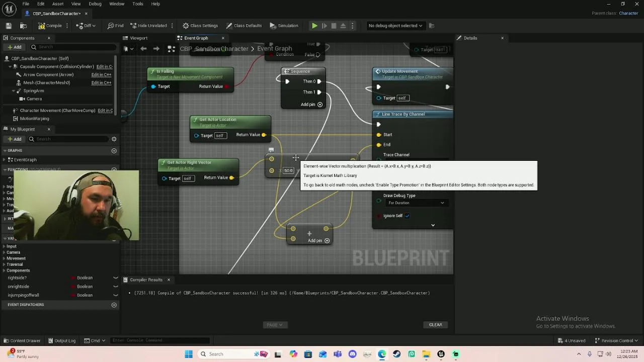644x362 pixels.
Task: Click the My Blueprint Add button
Action: [14, 139]
